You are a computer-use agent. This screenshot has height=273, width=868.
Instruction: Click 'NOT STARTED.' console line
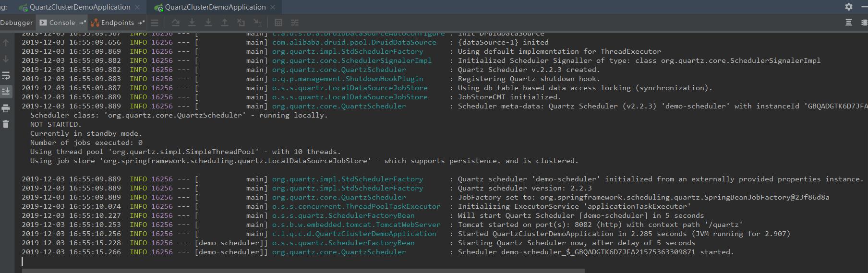pyautogui.click(x=56, y=124)
